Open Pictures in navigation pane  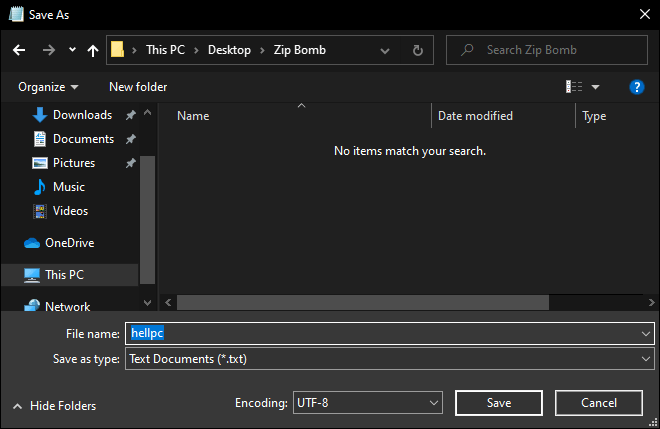tap(74, 163)
